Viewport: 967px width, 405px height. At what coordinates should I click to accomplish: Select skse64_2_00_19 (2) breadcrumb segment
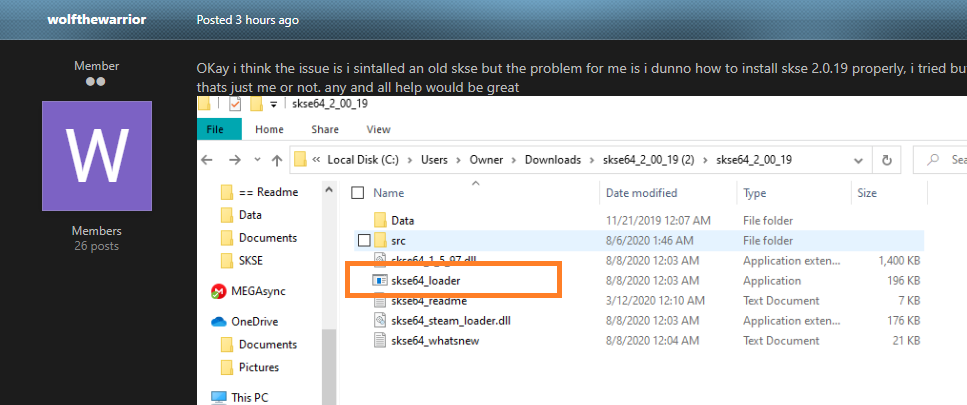coord(649,160)
